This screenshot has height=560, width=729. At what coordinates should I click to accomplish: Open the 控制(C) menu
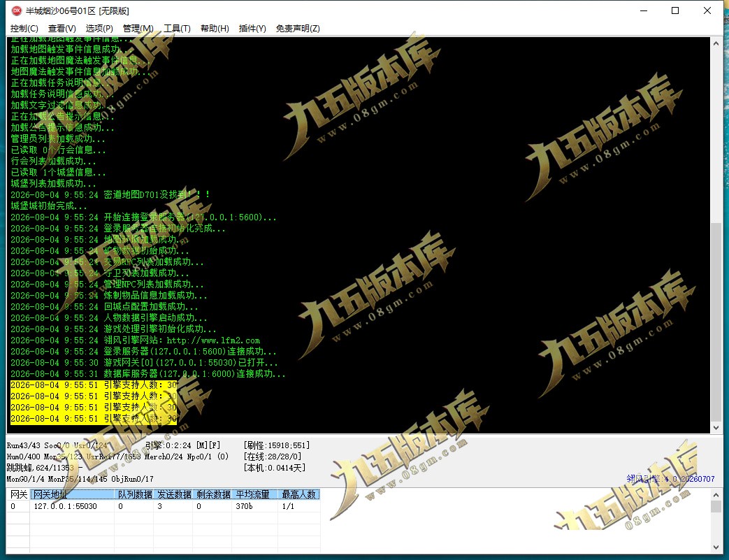pyautogui.click(x=24, y=29)
